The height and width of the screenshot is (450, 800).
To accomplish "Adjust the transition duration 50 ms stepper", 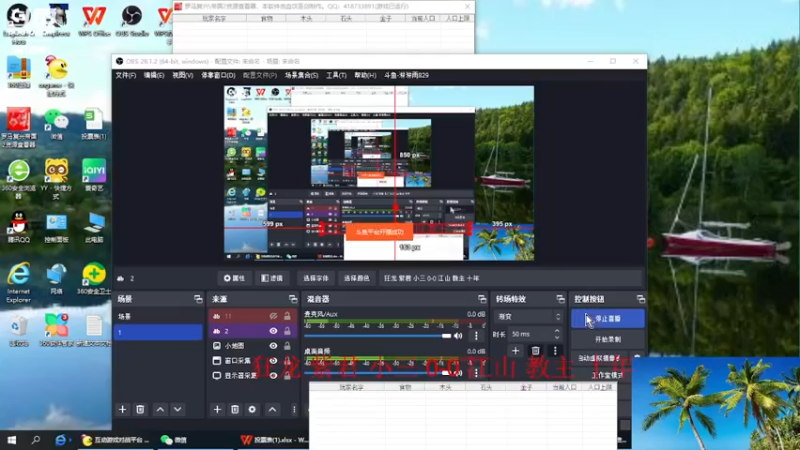I will click(x=557, y=334).
